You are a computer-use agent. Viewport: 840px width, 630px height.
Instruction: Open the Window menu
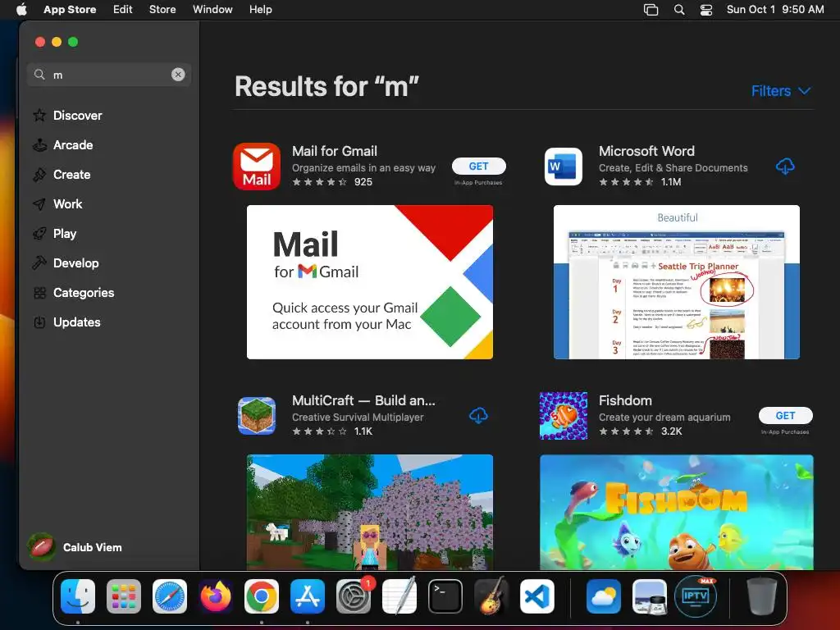pyautogui.click(x=212, y=9)
